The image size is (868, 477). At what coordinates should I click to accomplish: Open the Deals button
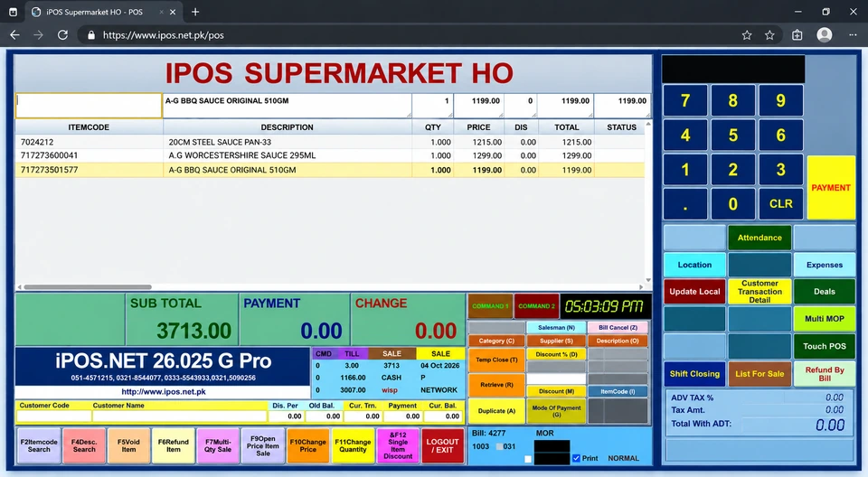click(825, 292)
